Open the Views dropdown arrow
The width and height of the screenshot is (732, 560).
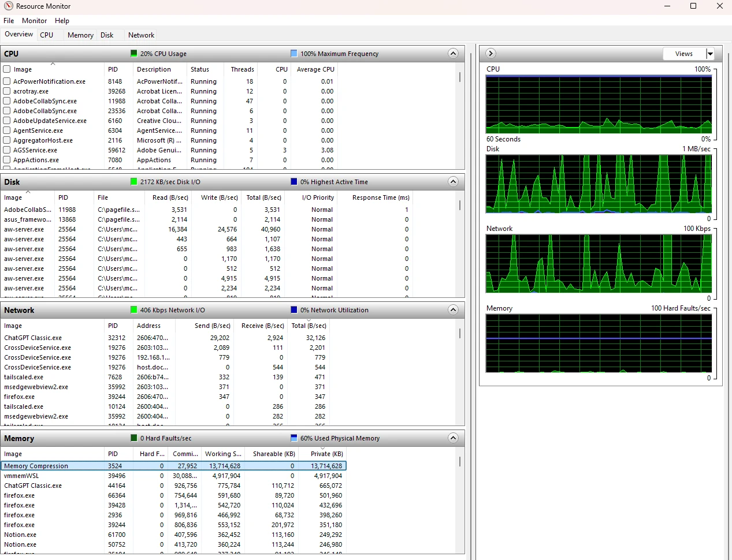[x=710, y=54]
